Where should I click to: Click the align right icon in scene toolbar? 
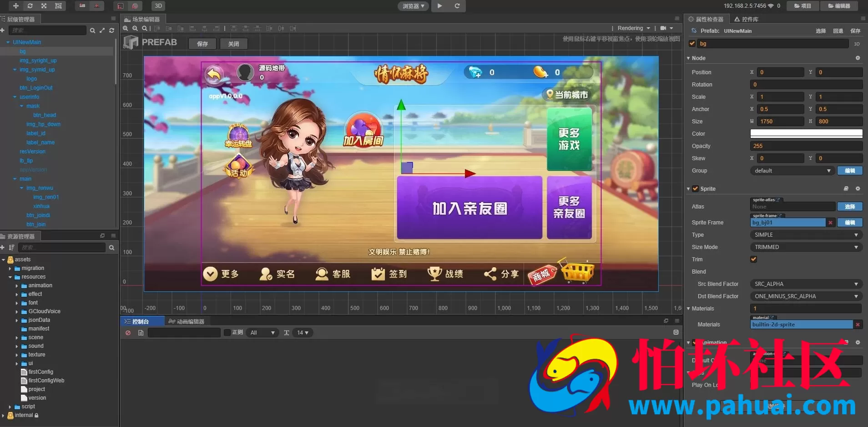tap(216, 28)
